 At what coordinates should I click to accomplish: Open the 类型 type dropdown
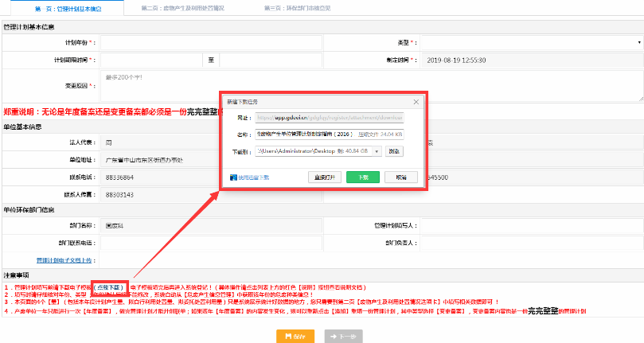[532, 42]
